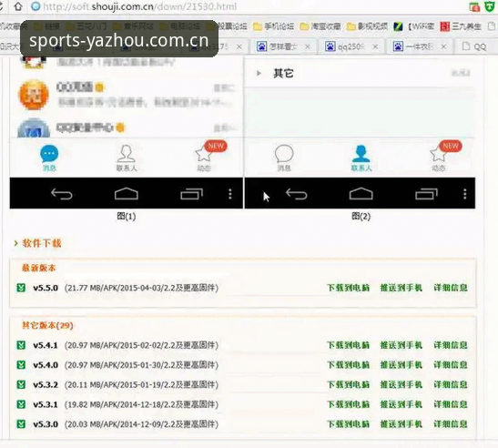The width and height of the screenshot is (498, 448).
Task: Open the 手机论坛 bookmark folder
Action: (x=273, y=26)
